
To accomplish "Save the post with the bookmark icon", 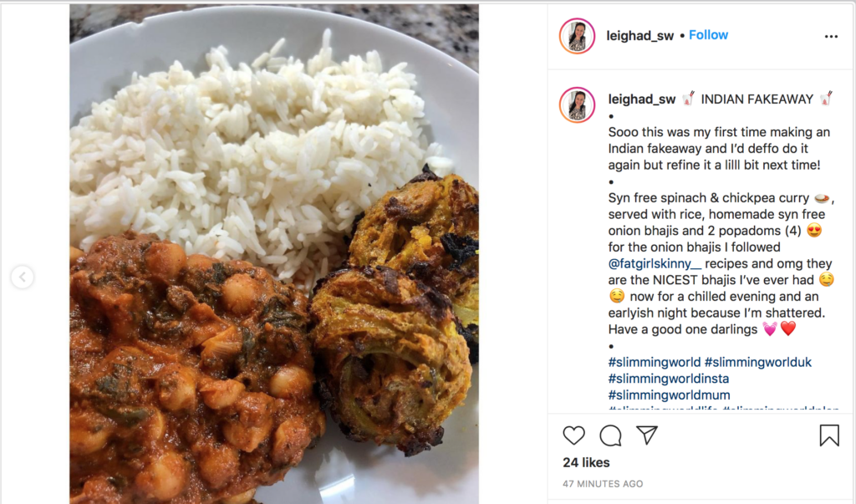I will [x=829, y=435].
